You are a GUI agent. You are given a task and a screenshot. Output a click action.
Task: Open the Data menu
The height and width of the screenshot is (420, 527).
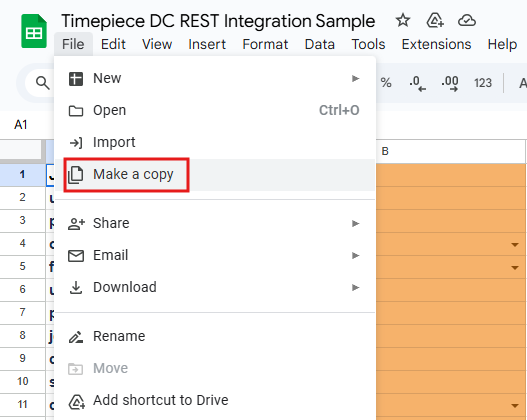[320, 44]
